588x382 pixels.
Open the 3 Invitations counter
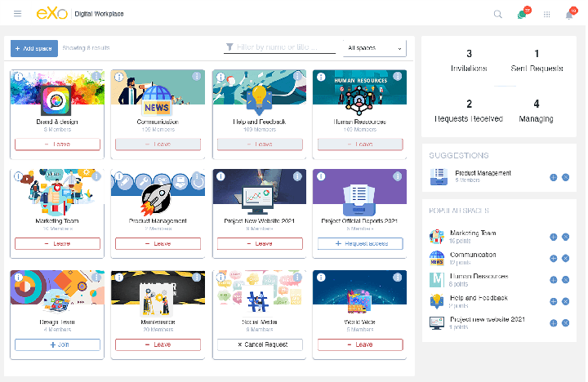(x=469, y=60)
